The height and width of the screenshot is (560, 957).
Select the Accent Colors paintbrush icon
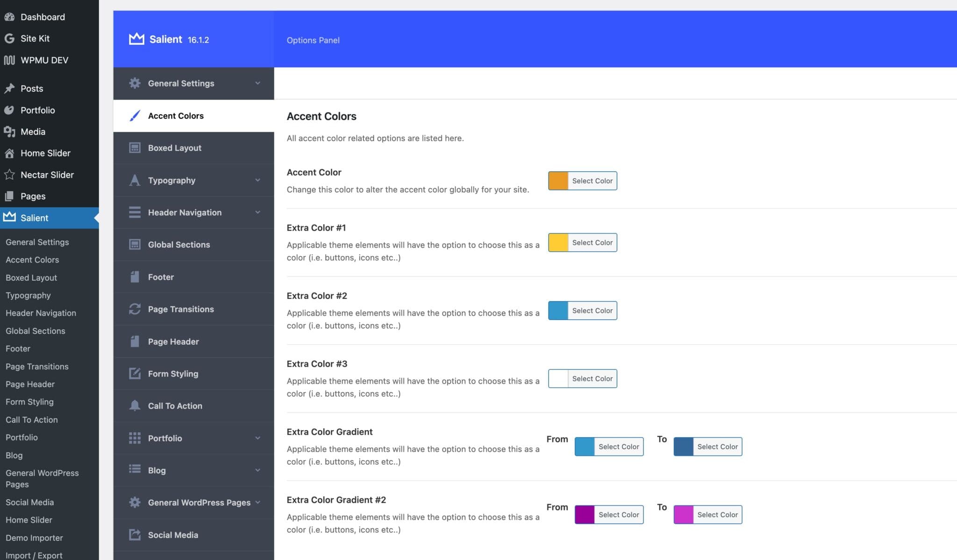coord(135,115)
